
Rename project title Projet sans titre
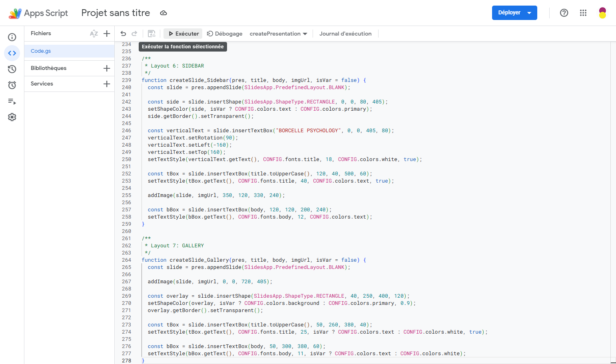116,13
